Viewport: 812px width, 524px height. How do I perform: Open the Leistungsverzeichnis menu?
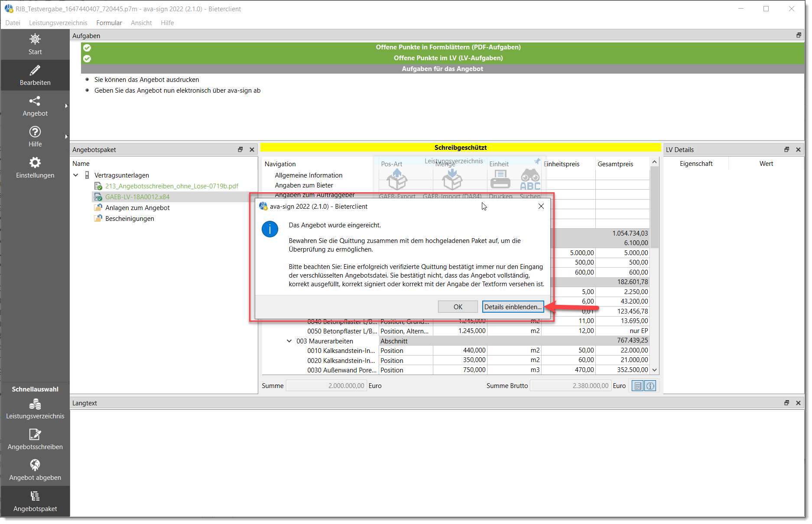coord(58,23)
